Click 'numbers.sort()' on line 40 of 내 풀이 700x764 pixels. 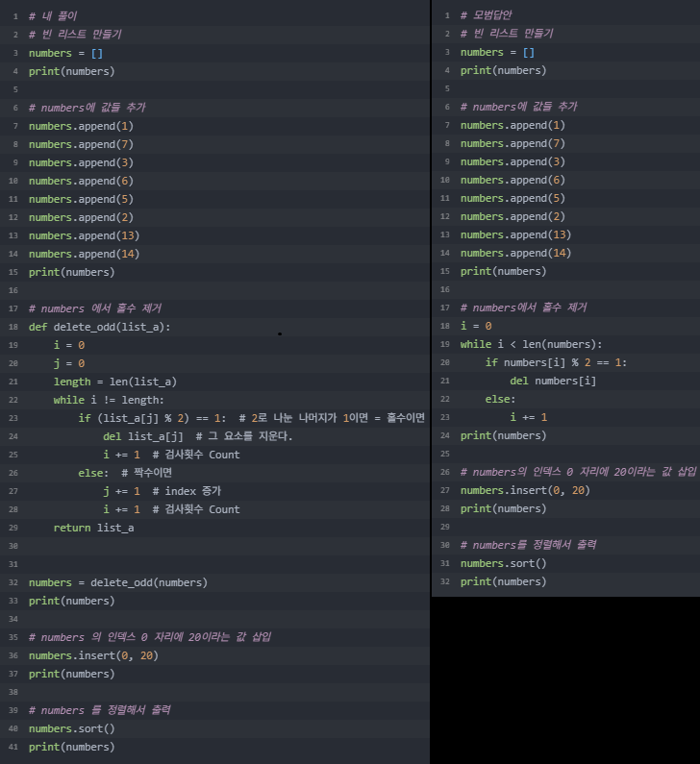(x=72, y=728)
